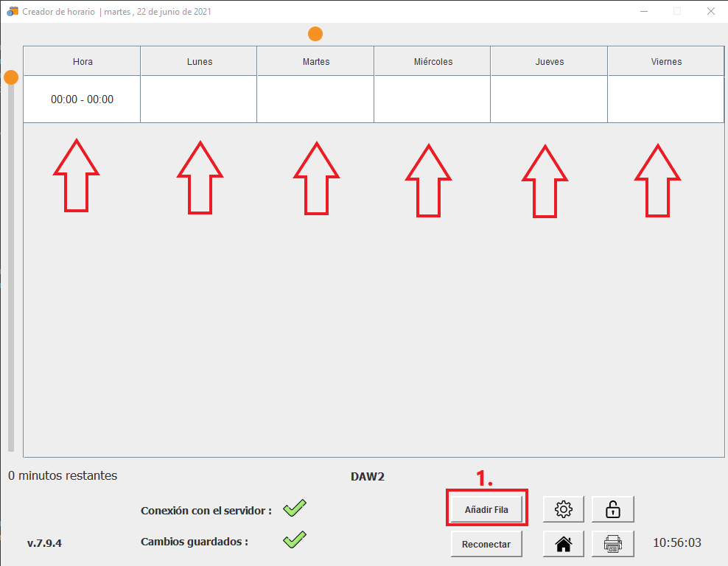Print the schedule with the printer icon
Screen dimensions: 728x566
[612, 544]
